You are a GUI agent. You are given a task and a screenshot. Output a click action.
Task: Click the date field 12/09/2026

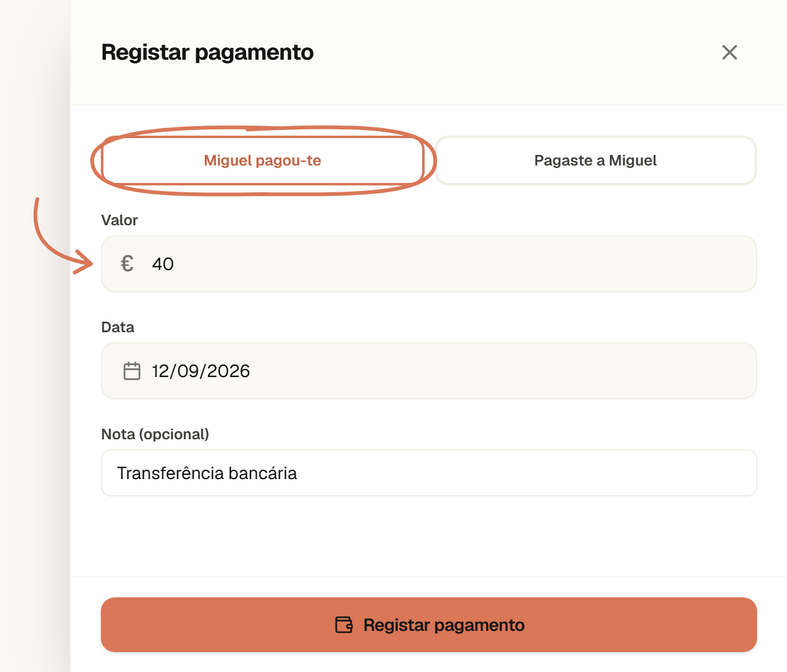(x=429, y=371)
